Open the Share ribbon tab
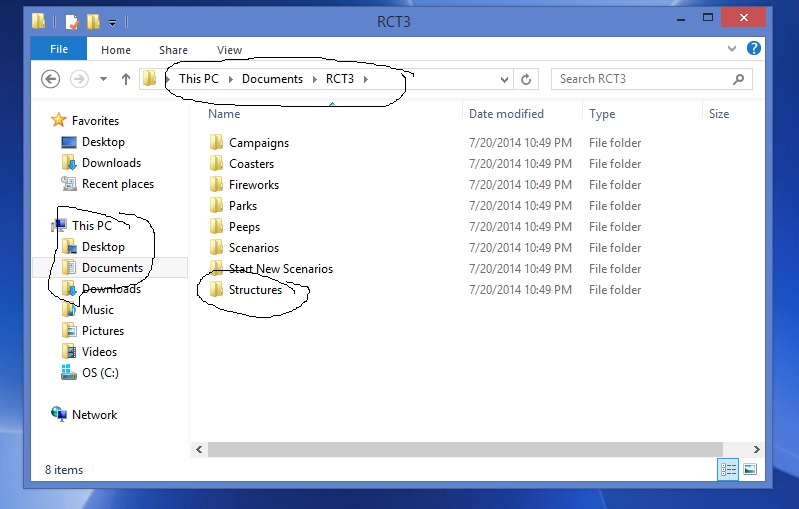This screenshot has width=799, height=509. (173, 50)
